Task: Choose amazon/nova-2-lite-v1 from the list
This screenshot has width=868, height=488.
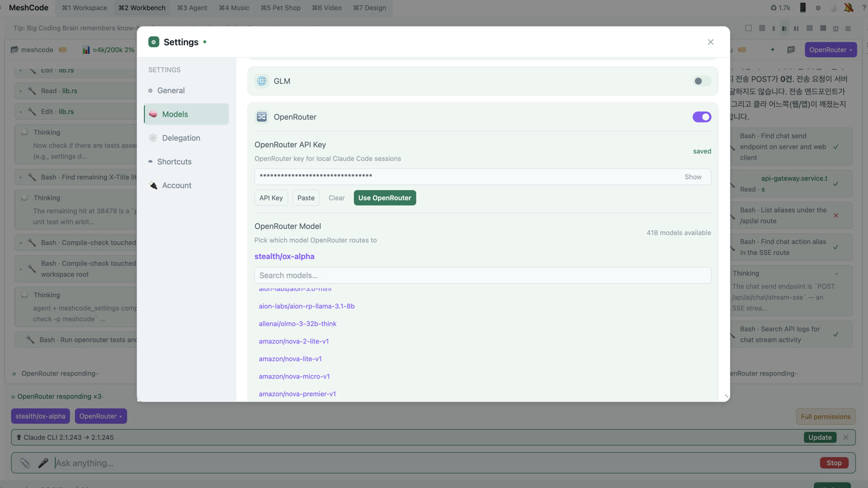Action: coord(293,341)
